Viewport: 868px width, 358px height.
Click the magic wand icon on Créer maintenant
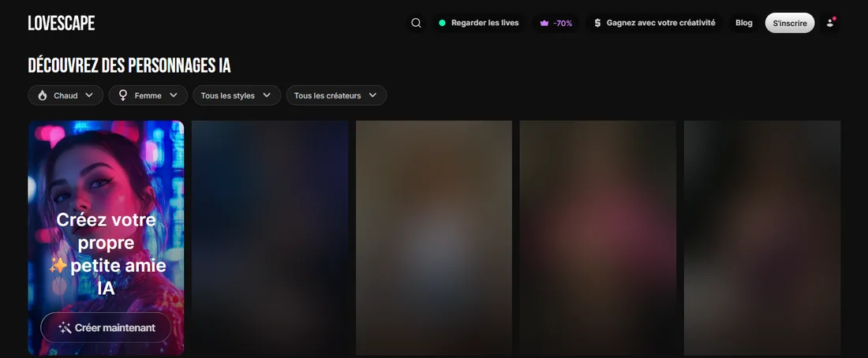point(65,327)
